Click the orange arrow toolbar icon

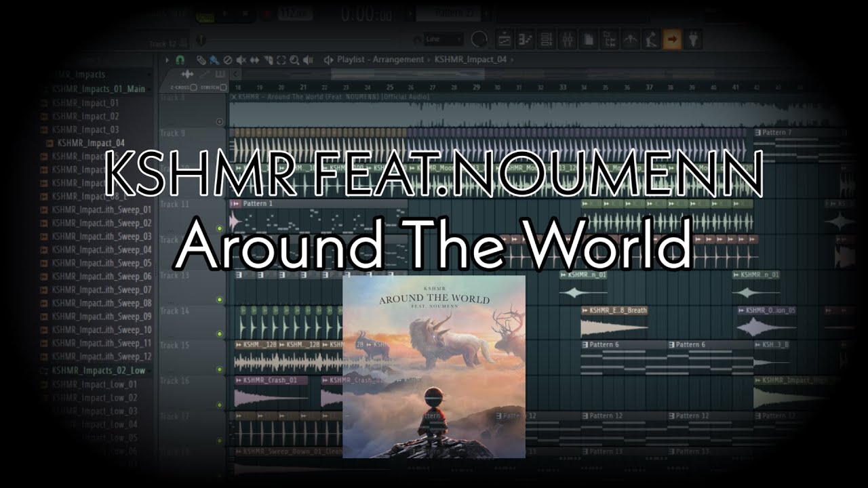tap(672, 40)
